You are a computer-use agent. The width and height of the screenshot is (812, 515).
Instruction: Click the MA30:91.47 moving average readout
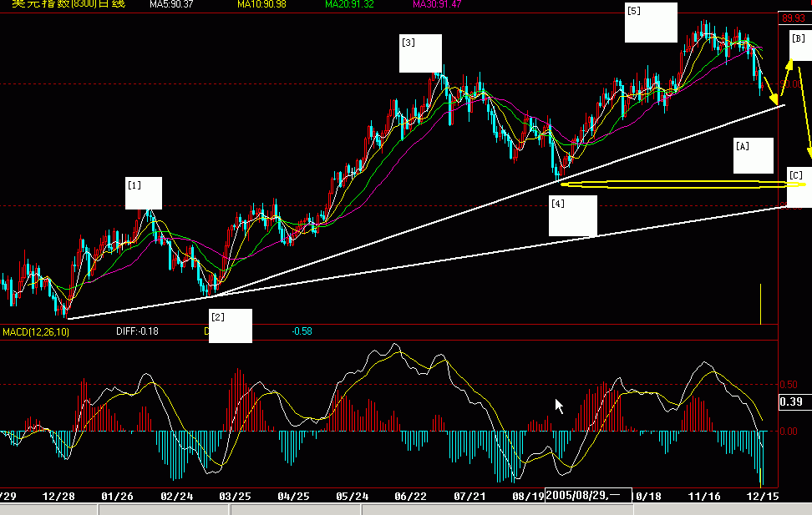click(x=437, y=4)
